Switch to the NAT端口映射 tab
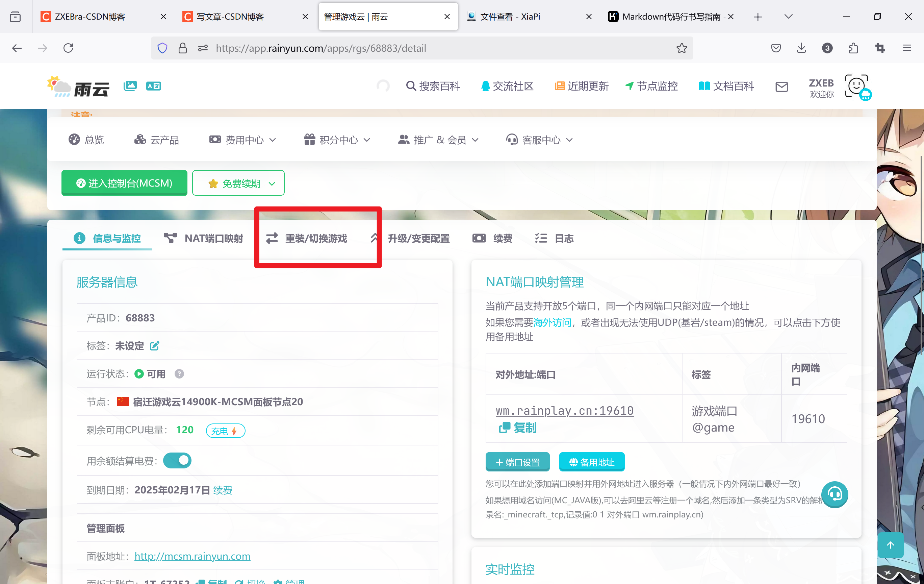The width and height of the screenshot is (924, 584). click(203, 239)
